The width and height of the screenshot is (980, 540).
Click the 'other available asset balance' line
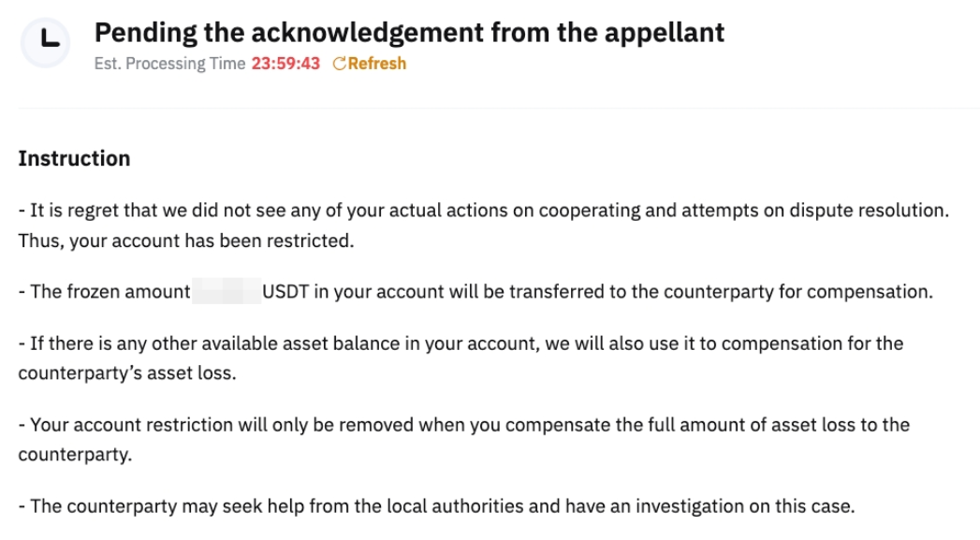click(461, 343)
